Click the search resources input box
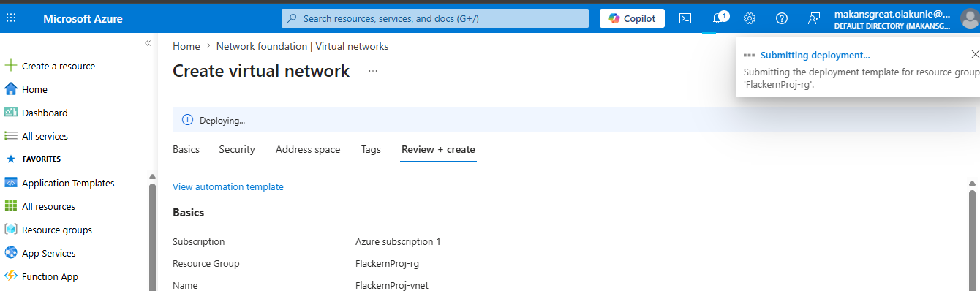980x291 pixels. coord(435,18)
